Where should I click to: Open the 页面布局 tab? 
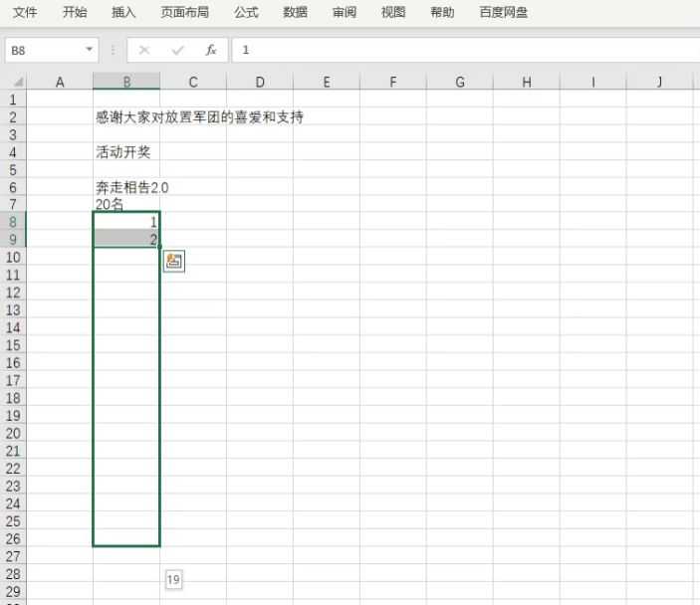click(185, 13)
